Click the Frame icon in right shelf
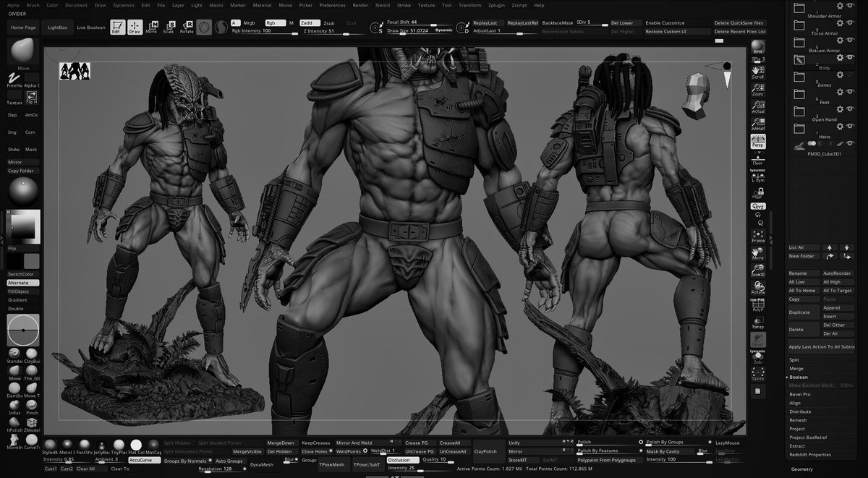 point(758,236)
